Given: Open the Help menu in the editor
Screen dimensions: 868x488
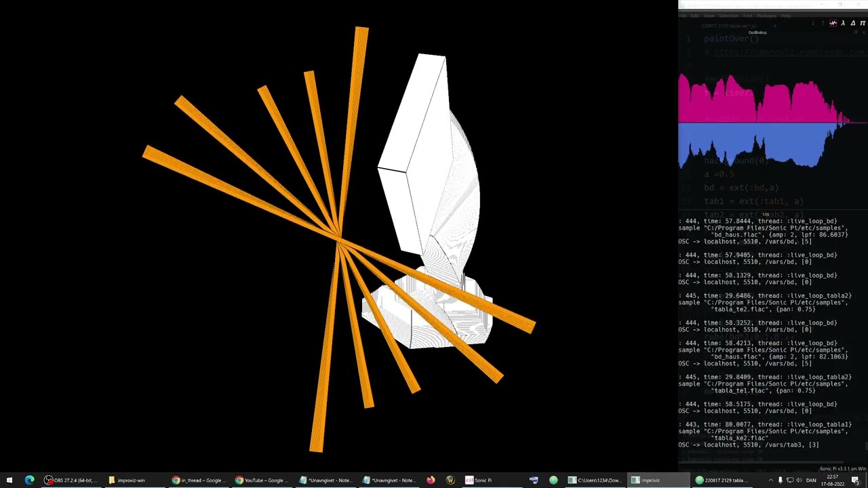Looking at the screenshot, I should (786, 16).
